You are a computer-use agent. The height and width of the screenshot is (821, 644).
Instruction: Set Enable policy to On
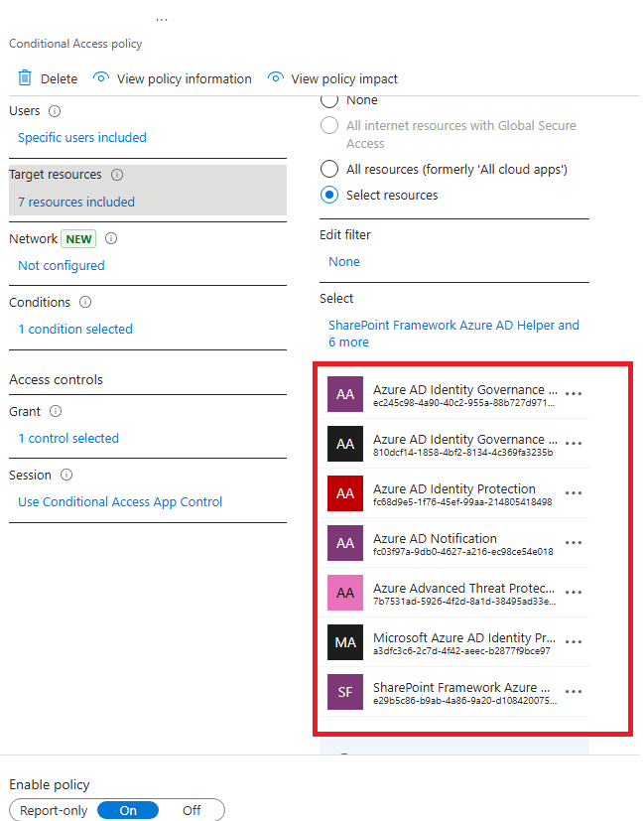coord(128,810)
